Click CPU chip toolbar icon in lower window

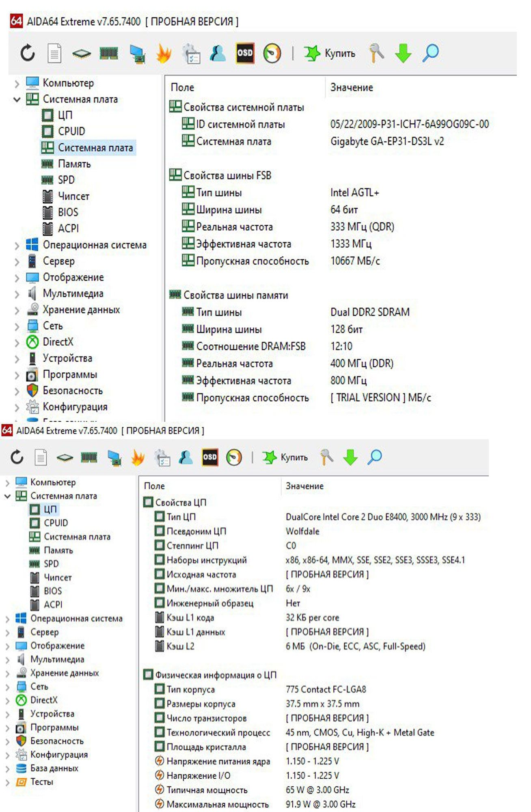click(x=65, y=458)
